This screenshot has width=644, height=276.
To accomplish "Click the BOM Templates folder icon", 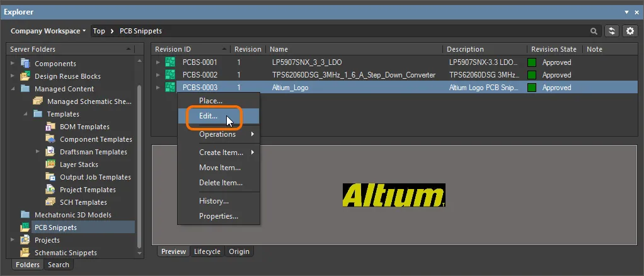I will (x=50, y=127).
